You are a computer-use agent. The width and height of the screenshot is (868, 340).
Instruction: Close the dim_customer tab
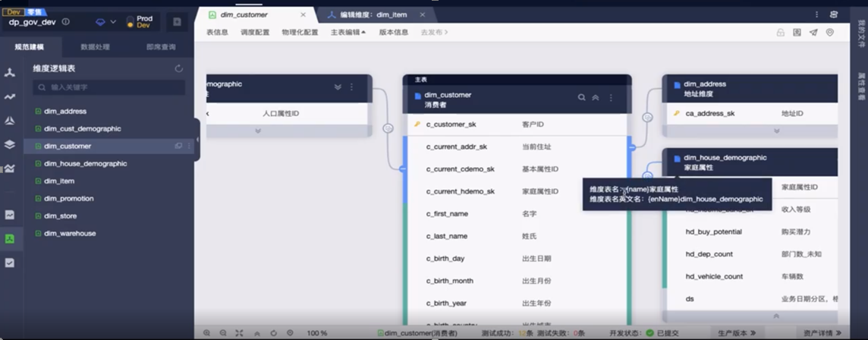point(303,15)
